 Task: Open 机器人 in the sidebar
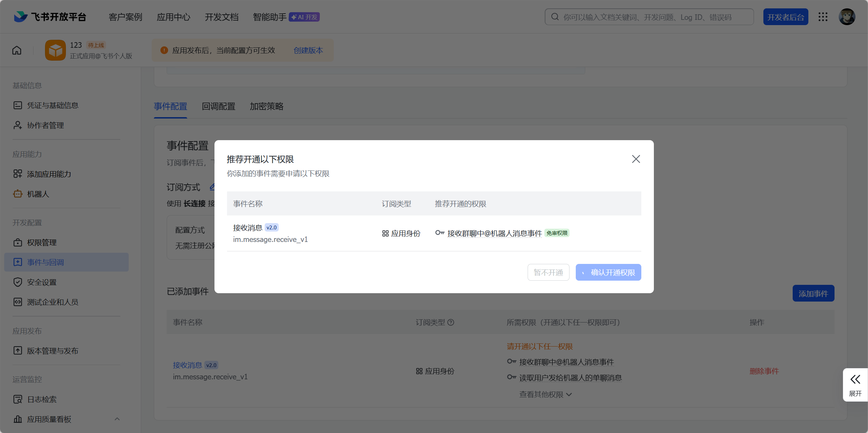point(38,194)
